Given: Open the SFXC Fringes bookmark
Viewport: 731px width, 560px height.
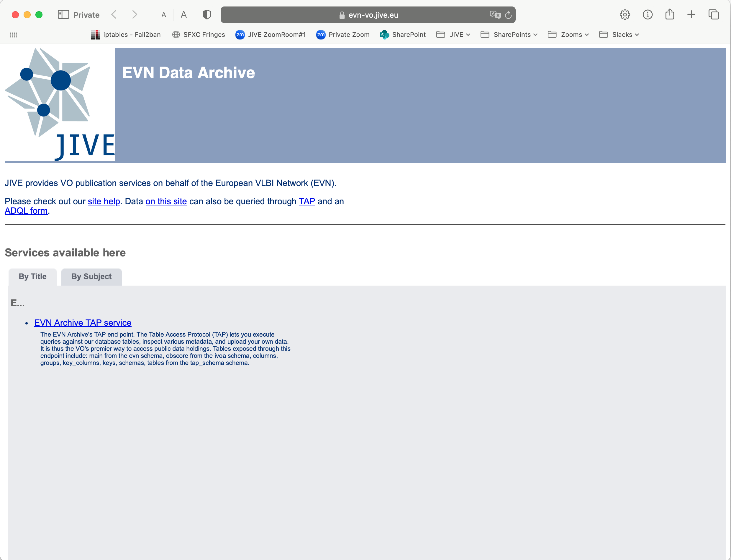Looking at the screenshot, I should point(199,35).
